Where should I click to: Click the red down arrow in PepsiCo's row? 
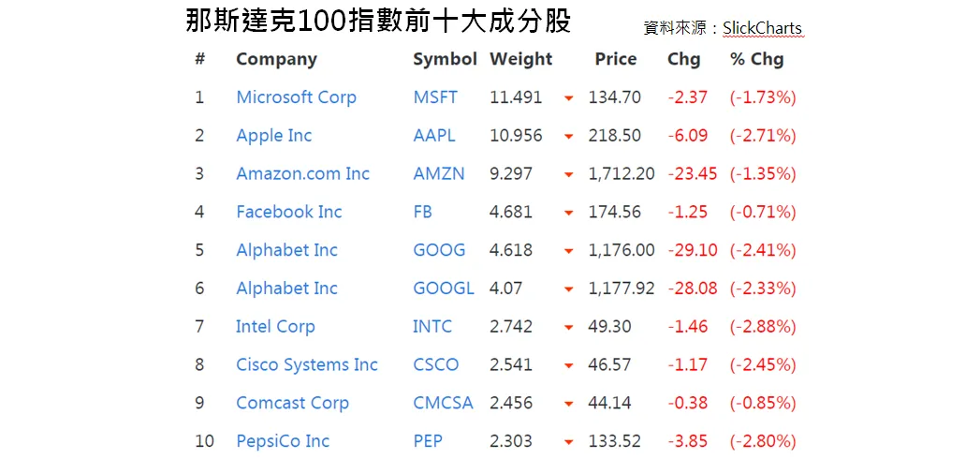point(568,442)
